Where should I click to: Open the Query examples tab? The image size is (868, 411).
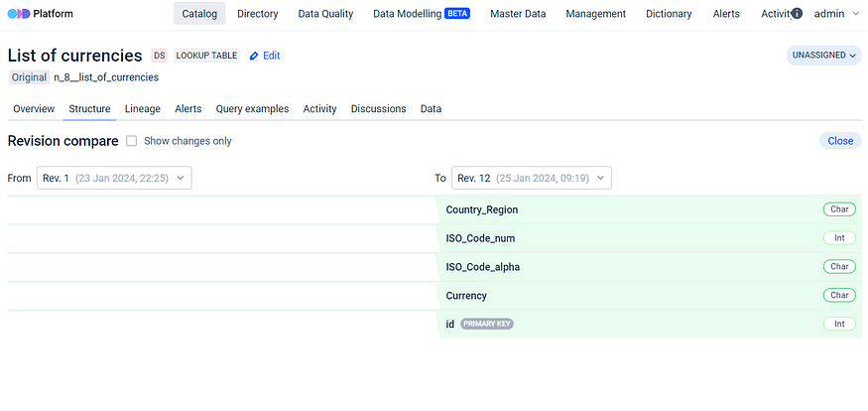252,109
